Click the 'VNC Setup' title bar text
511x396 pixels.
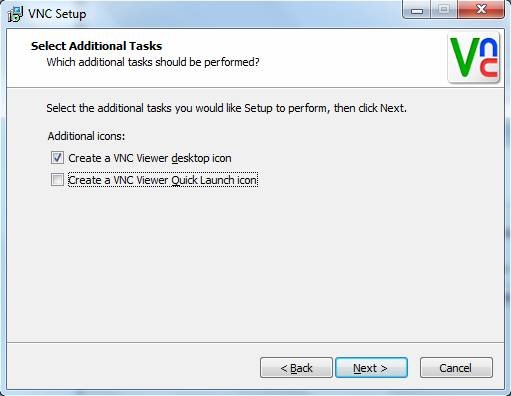57,14
